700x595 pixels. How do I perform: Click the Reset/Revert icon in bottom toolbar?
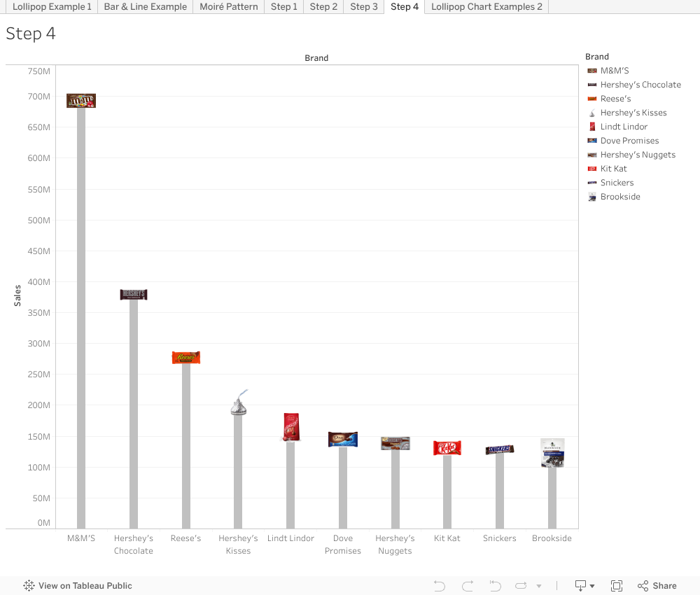click(495, 585)
